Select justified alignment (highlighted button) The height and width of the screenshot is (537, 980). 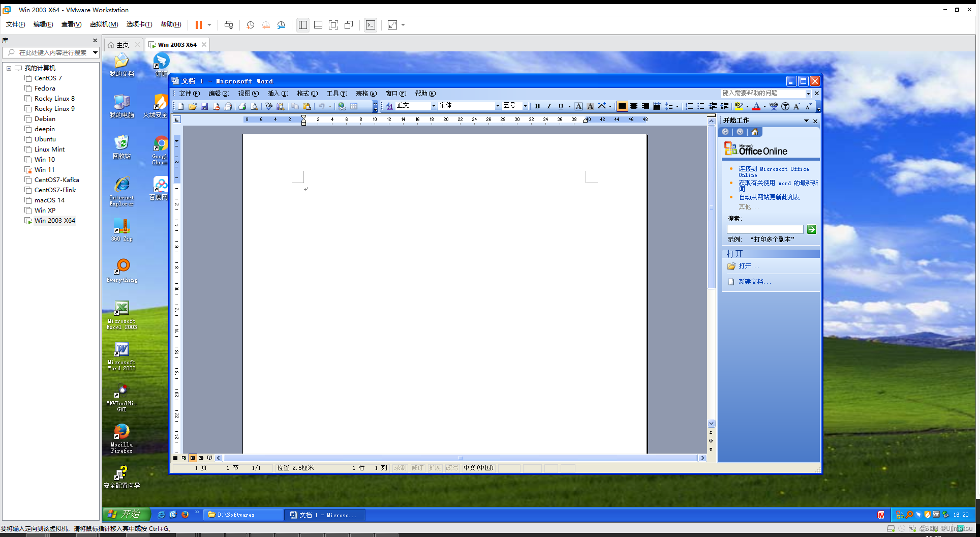coord(622,106)
